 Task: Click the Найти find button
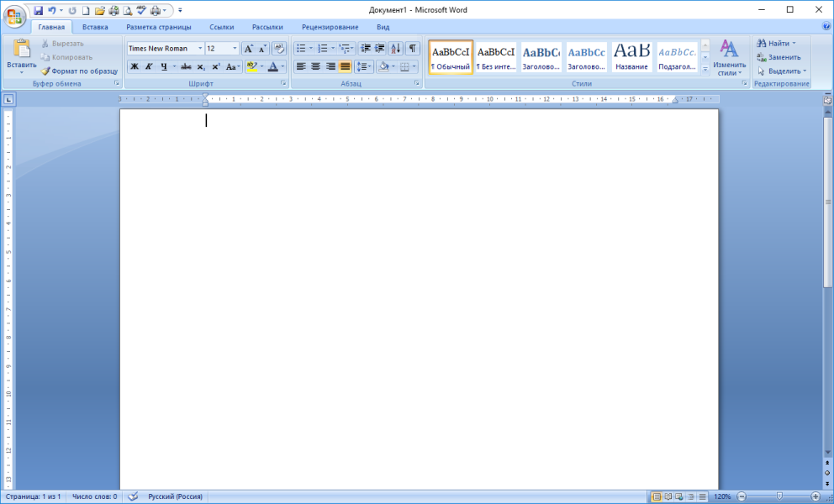pyautogui.click(x=777, y=44)
